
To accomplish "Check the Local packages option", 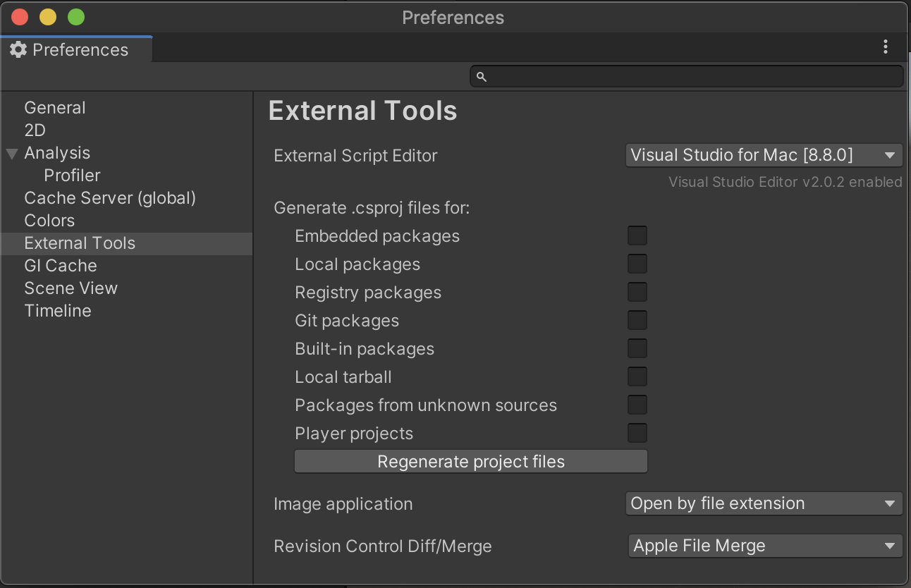I will [637, 264].
